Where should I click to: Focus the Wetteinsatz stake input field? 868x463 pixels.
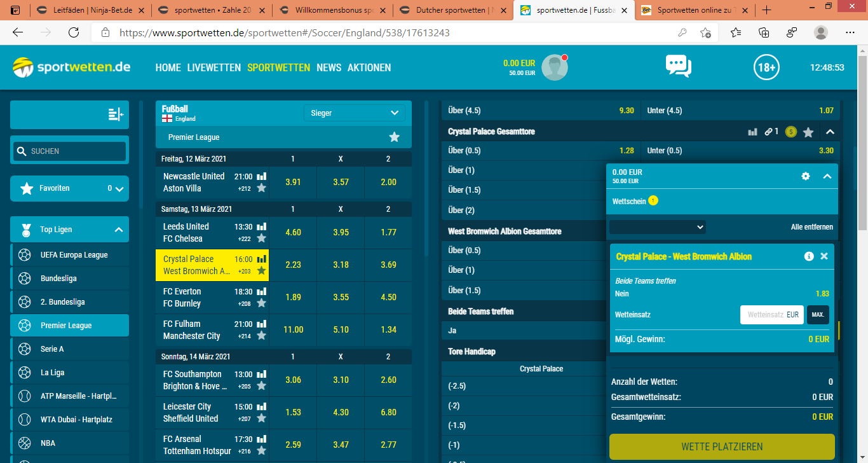[x=772, y=315]
